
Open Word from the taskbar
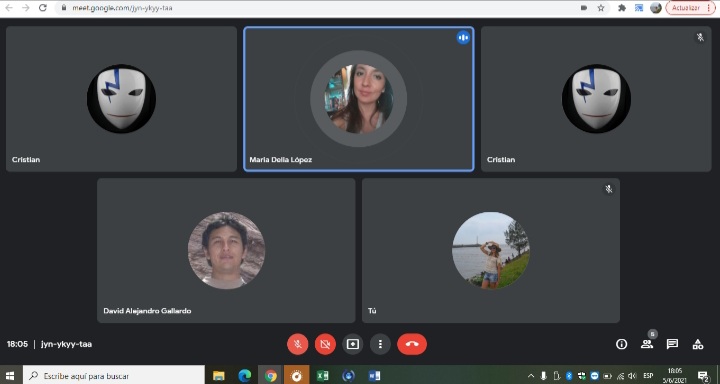pyautogui.click(x=374, y=375)
